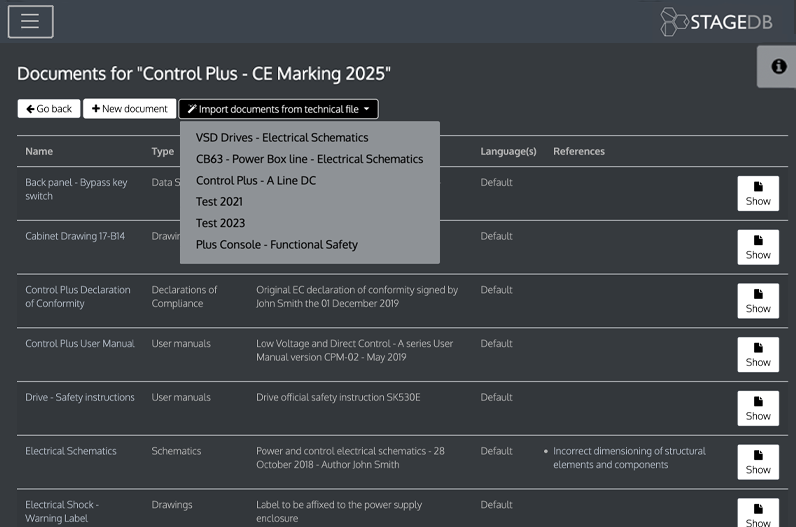Choose Control Plus - A Line DC
Screen dimensions: 796x527
255,181
